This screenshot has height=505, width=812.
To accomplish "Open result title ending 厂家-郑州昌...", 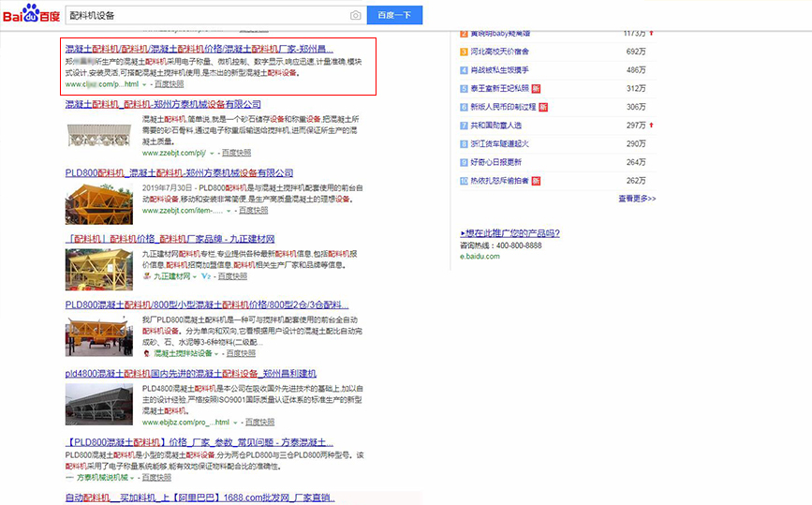I will (x=199, y=50).
